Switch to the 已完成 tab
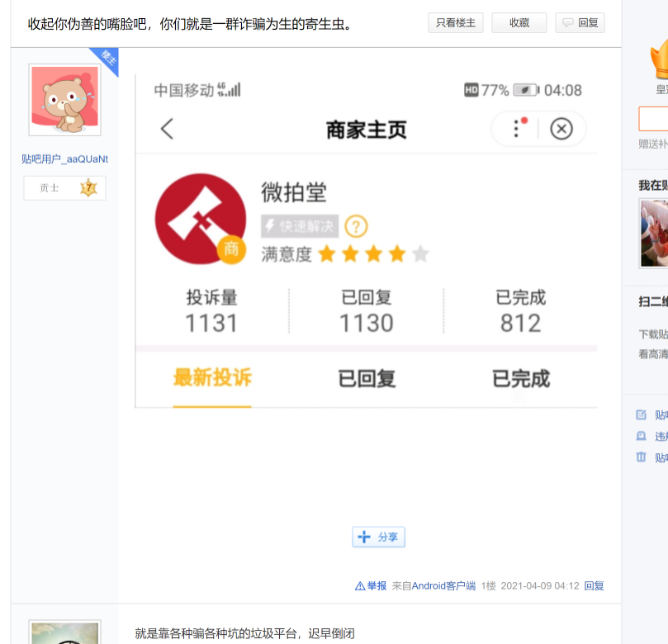The height and width of the screenshot is (644, 668). [521, 379]
